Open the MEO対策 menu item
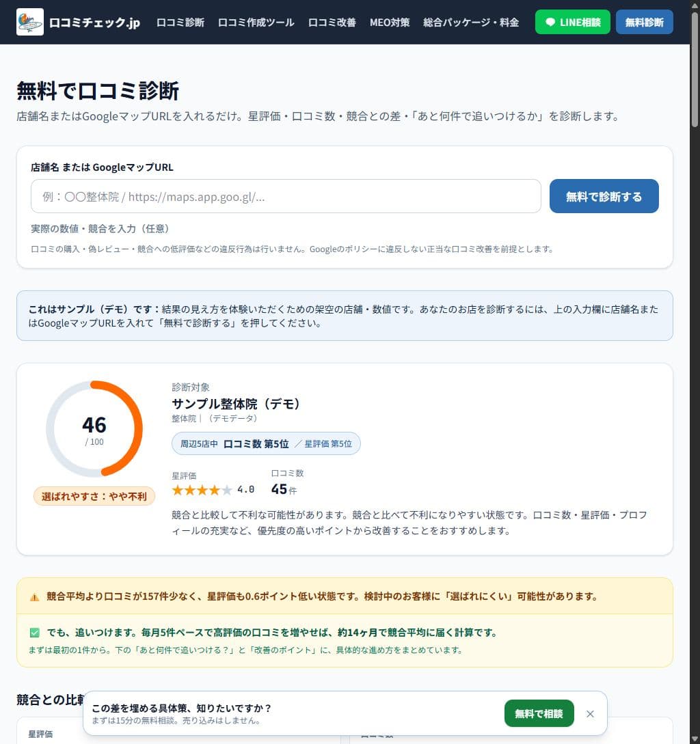This screenshot has width=700, height=744. (390, 23)
